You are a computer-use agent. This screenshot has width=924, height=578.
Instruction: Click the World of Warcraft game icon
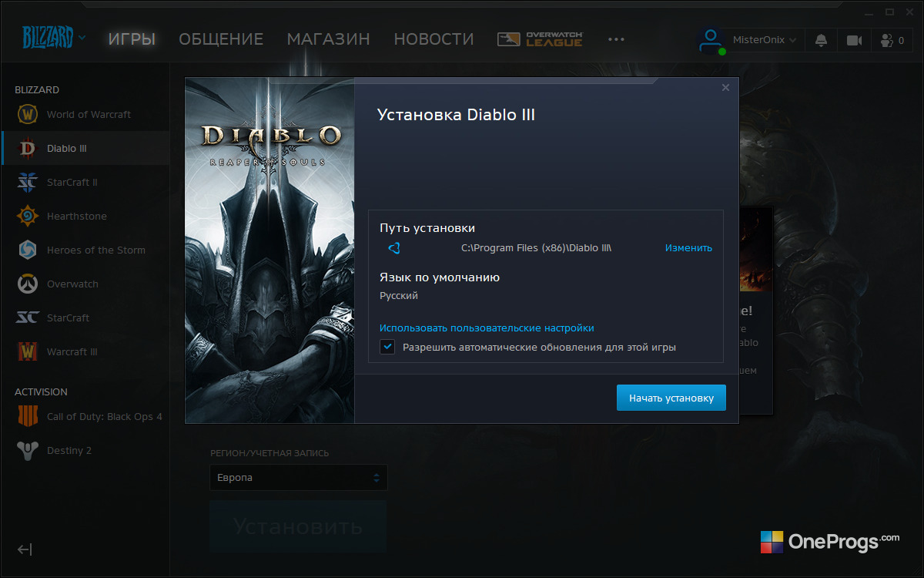[x=28, y=114]
